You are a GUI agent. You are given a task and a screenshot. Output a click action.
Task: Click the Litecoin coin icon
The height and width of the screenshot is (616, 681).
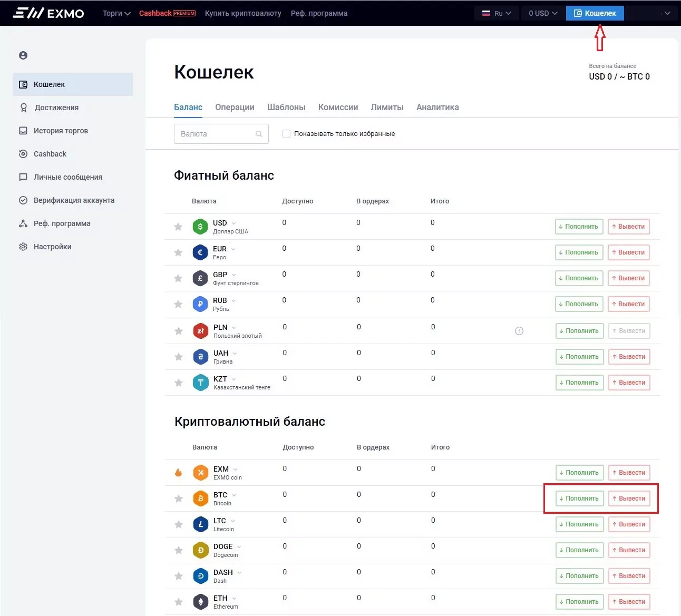click(x=200, y=524)
